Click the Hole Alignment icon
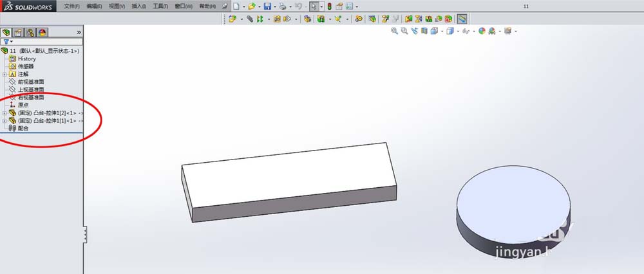 428,19
